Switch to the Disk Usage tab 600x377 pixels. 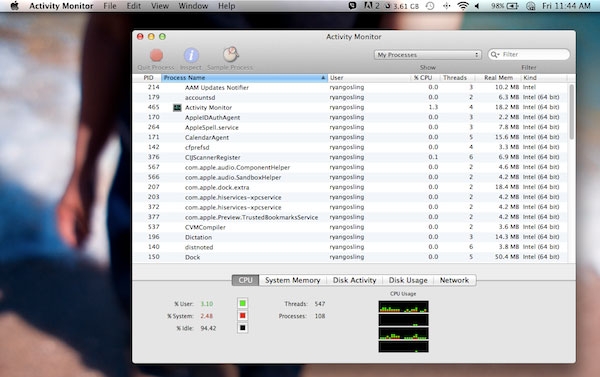pos(408,280)
